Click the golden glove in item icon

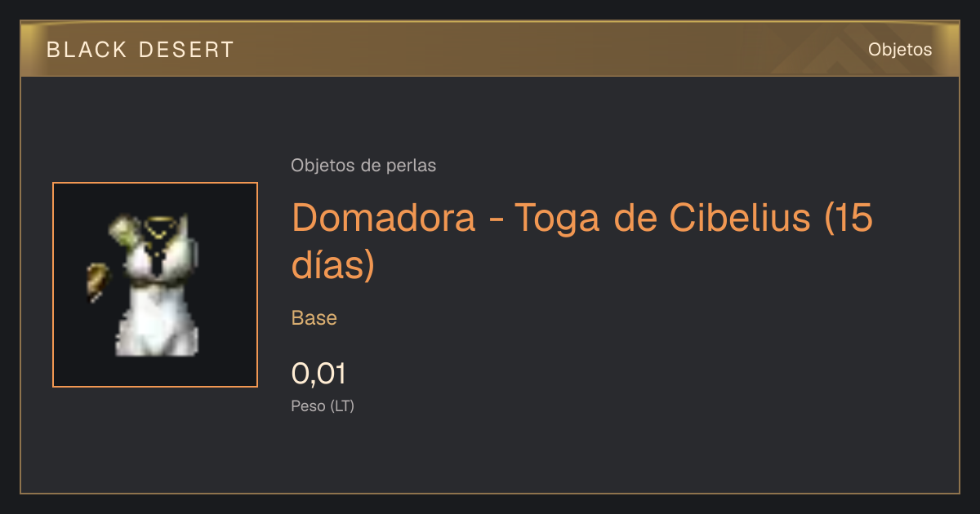(x=97, y=281)
